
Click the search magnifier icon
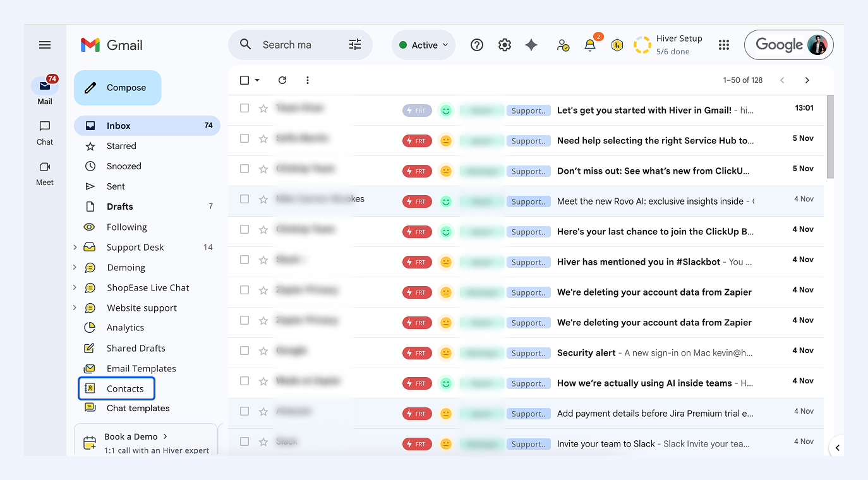pos(246,45)
